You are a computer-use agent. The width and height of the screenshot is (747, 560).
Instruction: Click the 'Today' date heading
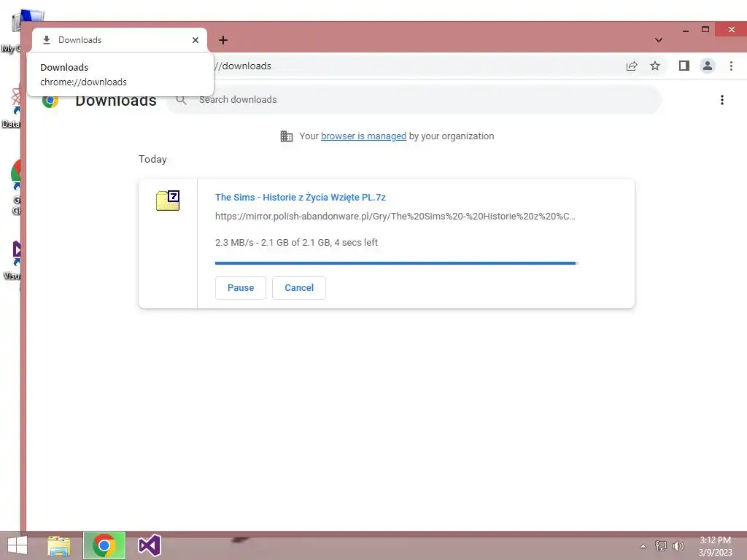click(152, 159)
